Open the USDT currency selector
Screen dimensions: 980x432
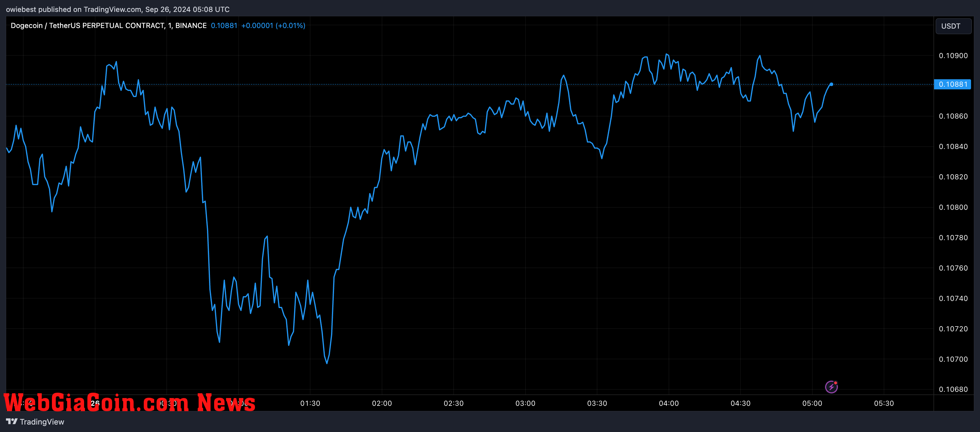(x=953, y=26)
